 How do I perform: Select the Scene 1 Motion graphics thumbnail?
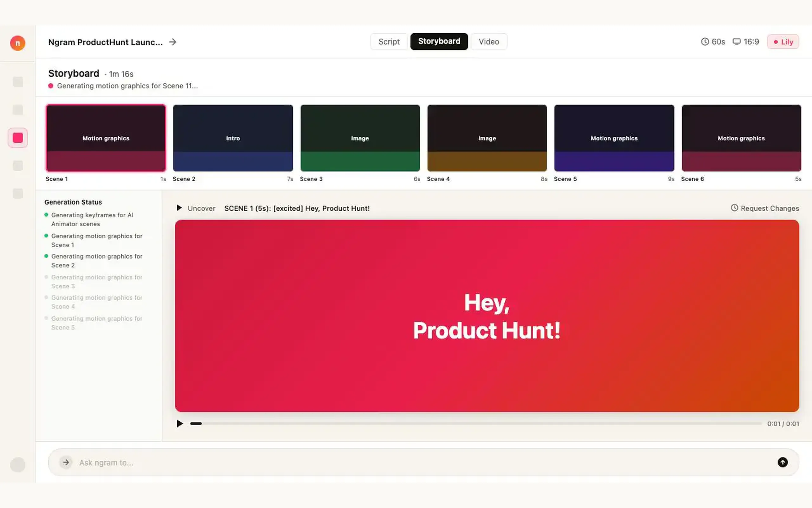point(106,138)
